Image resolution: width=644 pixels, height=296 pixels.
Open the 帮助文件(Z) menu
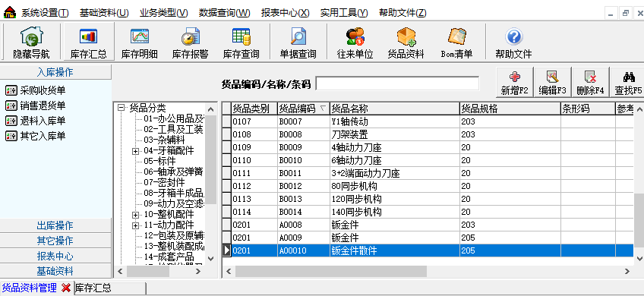(403, 13)
